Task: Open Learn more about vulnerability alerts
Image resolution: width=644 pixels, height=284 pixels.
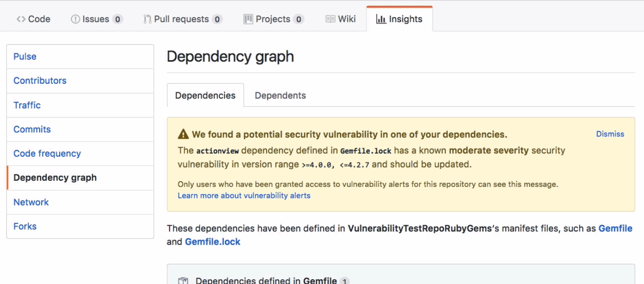Action: click(244, 195)
